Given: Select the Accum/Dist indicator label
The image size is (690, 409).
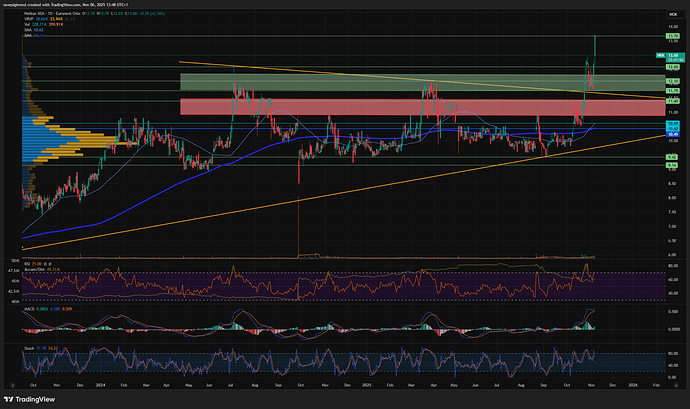Looking at the screenshot, I should point(34,270).
